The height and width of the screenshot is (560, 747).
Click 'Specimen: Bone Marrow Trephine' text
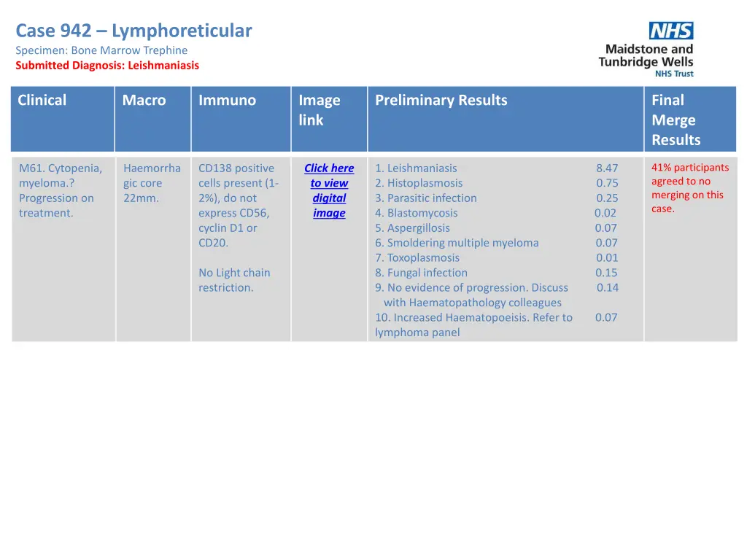(x=101, y=50)
